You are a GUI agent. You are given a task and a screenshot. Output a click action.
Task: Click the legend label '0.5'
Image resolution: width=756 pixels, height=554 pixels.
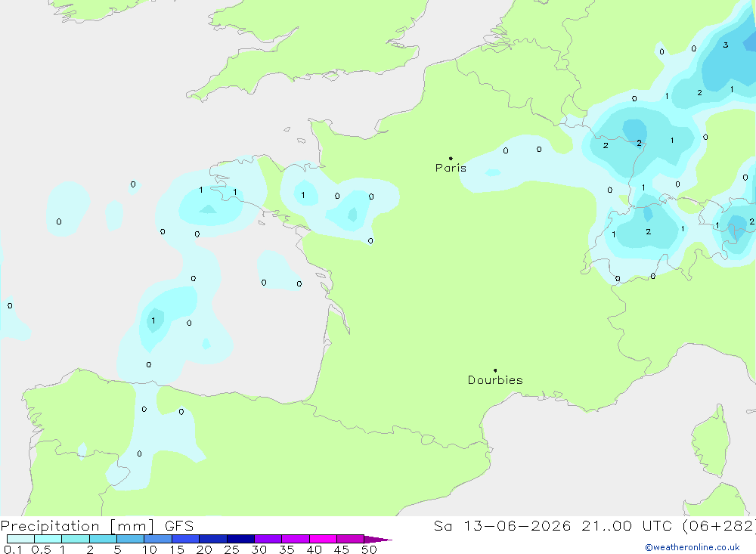click(x=41, y=549)
